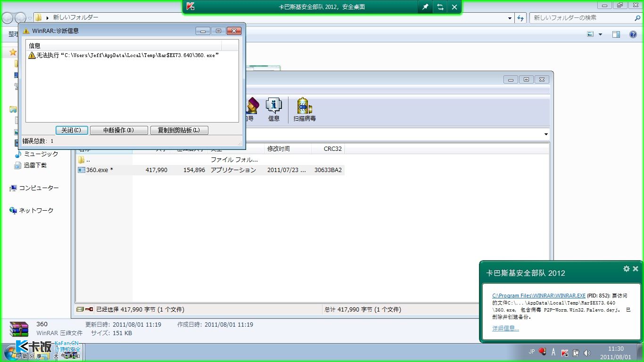Click the key password icon in WinRAR status bar
Viewport: 644px width, 362px height.
89,310
